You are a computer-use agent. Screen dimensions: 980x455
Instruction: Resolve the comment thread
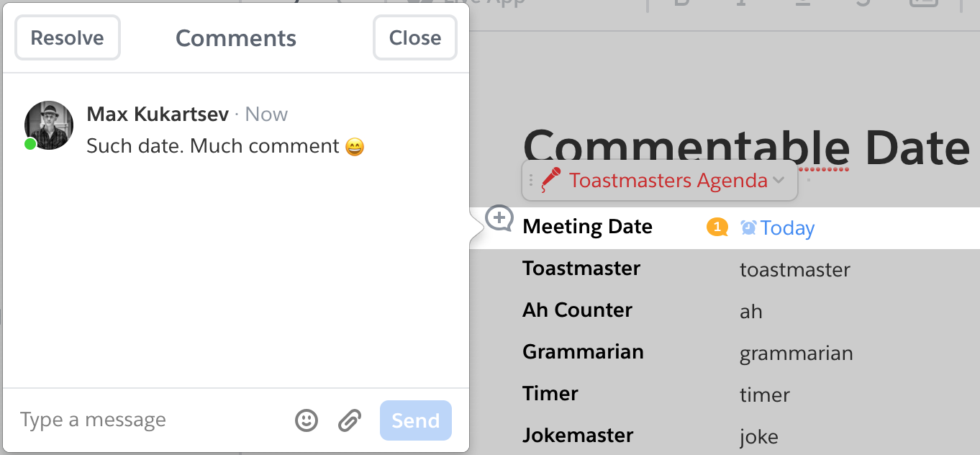pyautogui.click(x=68, y=38)
